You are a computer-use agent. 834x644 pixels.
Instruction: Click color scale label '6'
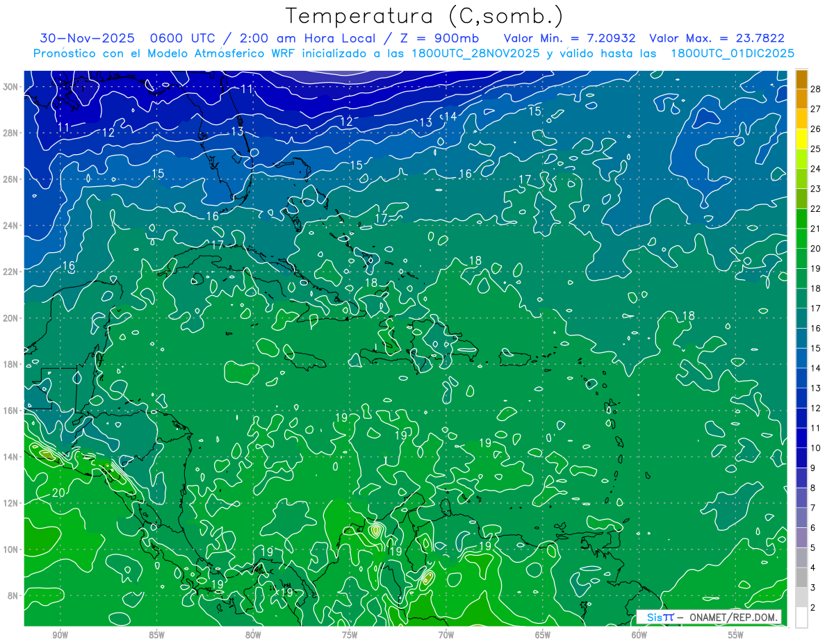pyautogui.click(x=812, y=528)
